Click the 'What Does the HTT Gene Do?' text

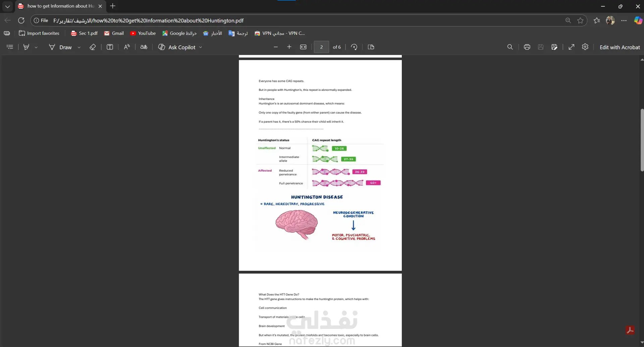coord(279,295)
